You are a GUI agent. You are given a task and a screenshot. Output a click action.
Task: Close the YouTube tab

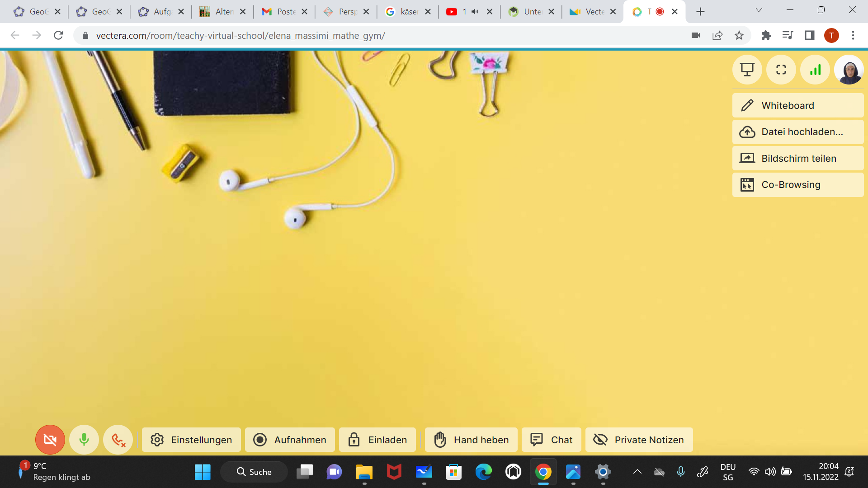[490, 12]
